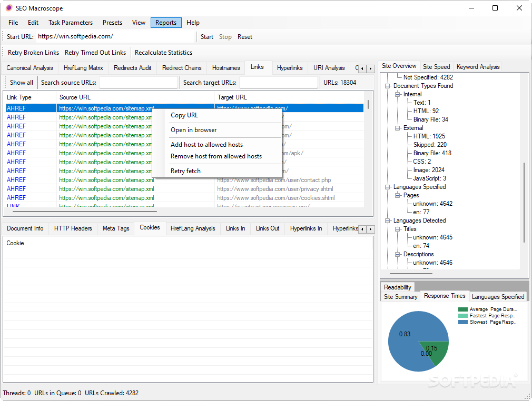The width and height of the screenshot is (532, 401).
Task: Select Add host to allowed hosts
Action: click(217, 145)
